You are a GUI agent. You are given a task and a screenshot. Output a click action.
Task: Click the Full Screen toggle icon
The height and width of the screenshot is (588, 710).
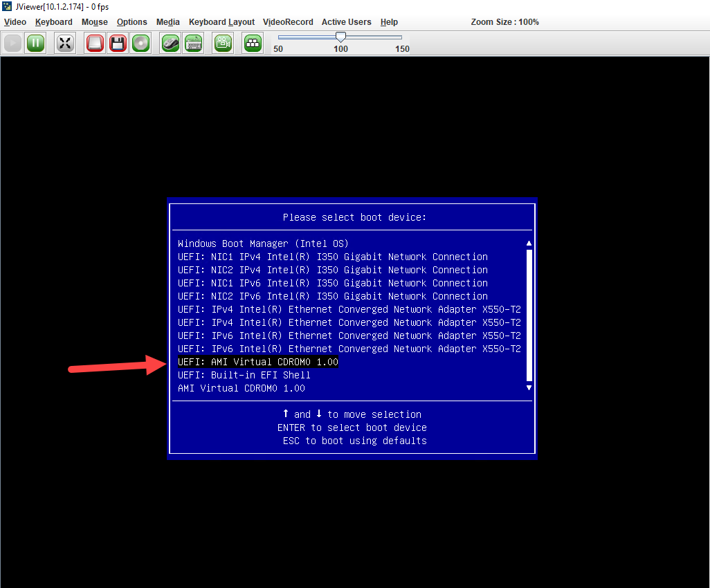pos(64,43)
